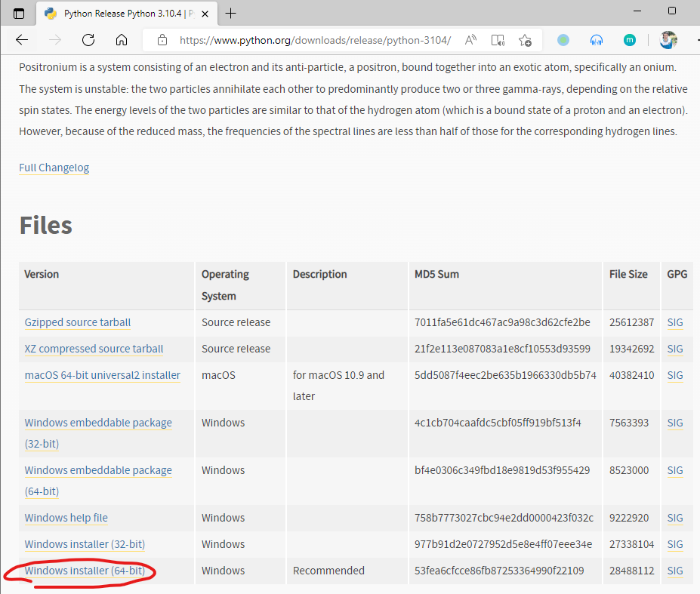This screenshot has height=594, width=700.
Task: Click MD5 sum 53fea6cfcce86fb87253364990f22109
Action: pos(499,571)
